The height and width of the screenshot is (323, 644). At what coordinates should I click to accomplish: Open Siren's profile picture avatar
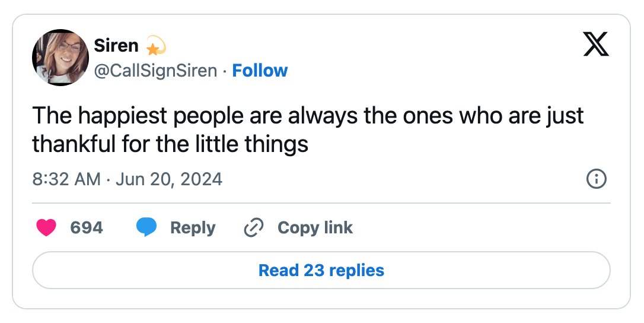[60, 57]
